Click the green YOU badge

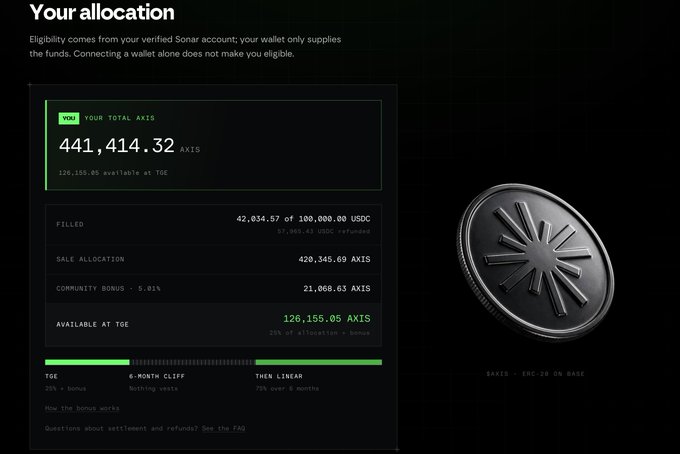[x=69, y=118]
